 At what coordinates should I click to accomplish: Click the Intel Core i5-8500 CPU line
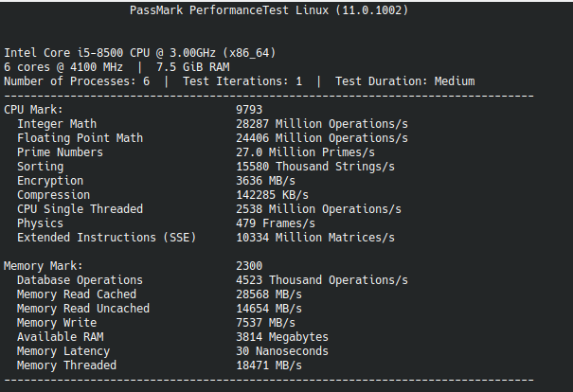[x=139, y=53]
